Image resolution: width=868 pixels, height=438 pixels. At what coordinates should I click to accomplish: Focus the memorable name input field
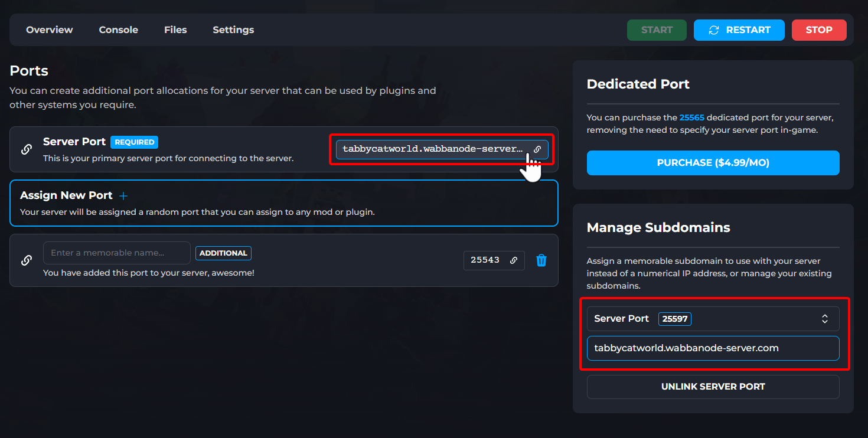pos(117,253)
